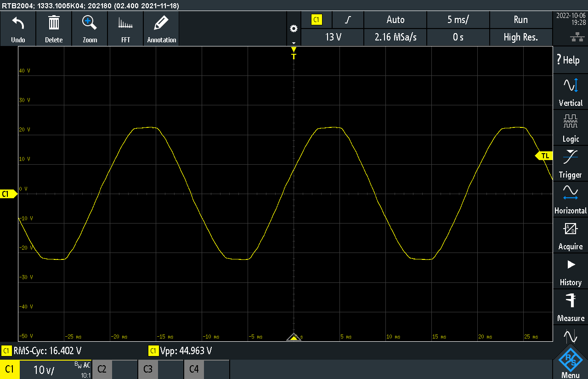588x379 pixels.
Task: Select the Annotation pencil tool
Action: point(161,23)
